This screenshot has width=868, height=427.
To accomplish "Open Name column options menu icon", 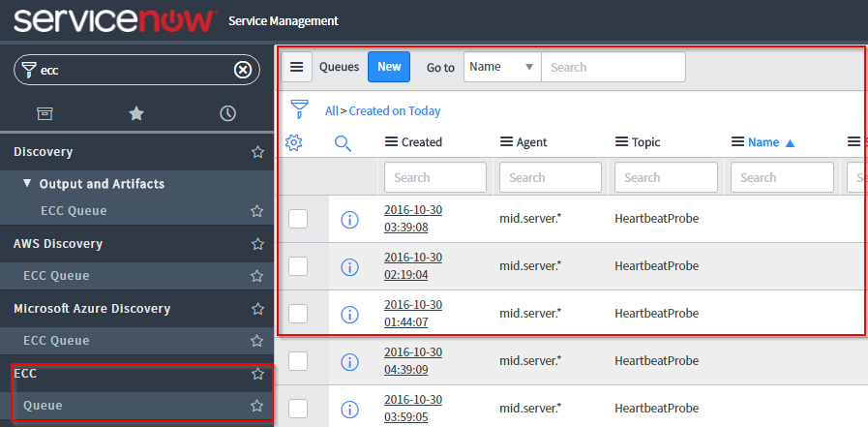I will click(737, 142).
